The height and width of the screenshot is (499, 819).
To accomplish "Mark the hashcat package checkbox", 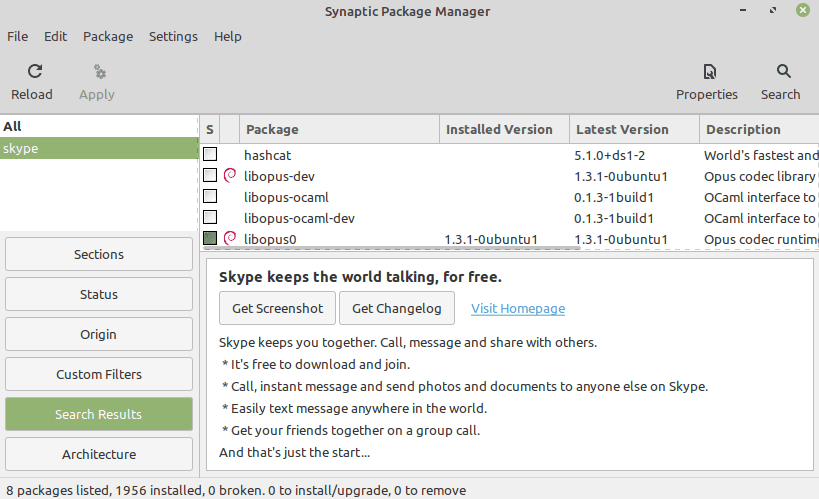I will [210, 155].
